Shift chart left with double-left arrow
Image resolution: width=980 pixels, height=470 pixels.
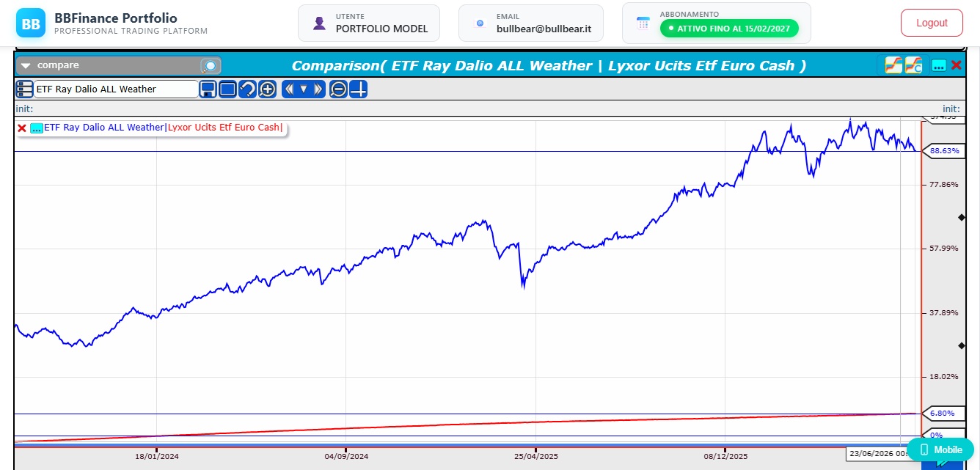click(289, 89)
